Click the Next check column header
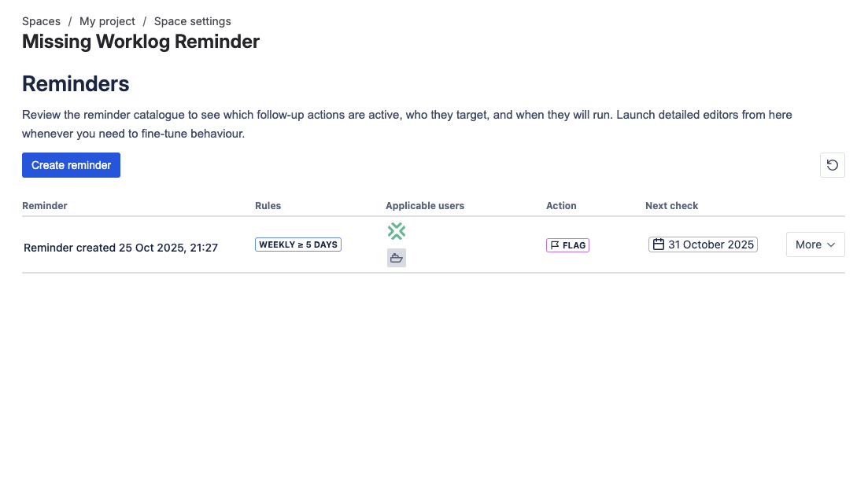The image size is (868, 478). pos(671,206)
